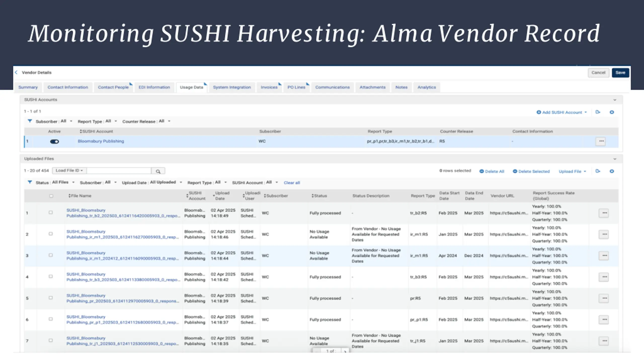The height and width of the screenshot is (362, 644).
Task: Open SUSHI Account filter in Uploaded Files
Action: [x=255, y=182]
